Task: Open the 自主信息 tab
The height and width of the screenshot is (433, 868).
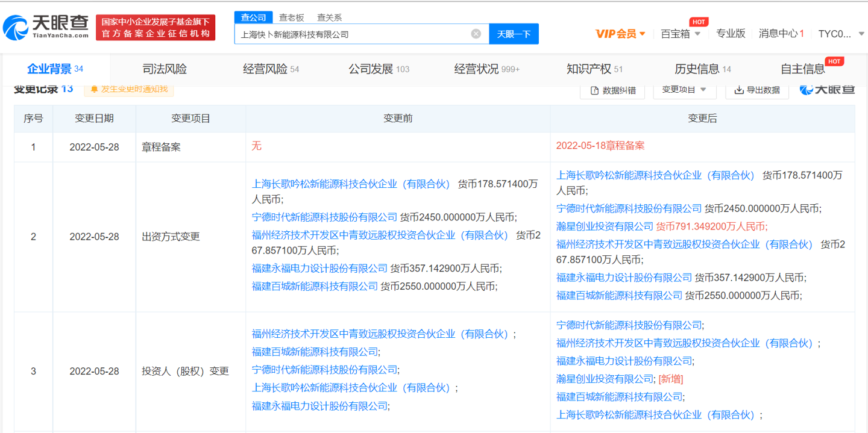Action: (803, 69)
